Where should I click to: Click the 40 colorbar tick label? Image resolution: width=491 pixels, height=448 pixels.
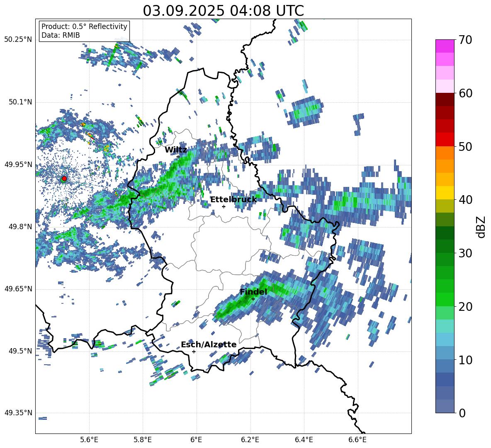pyautogui.click(x=465, y=200)
